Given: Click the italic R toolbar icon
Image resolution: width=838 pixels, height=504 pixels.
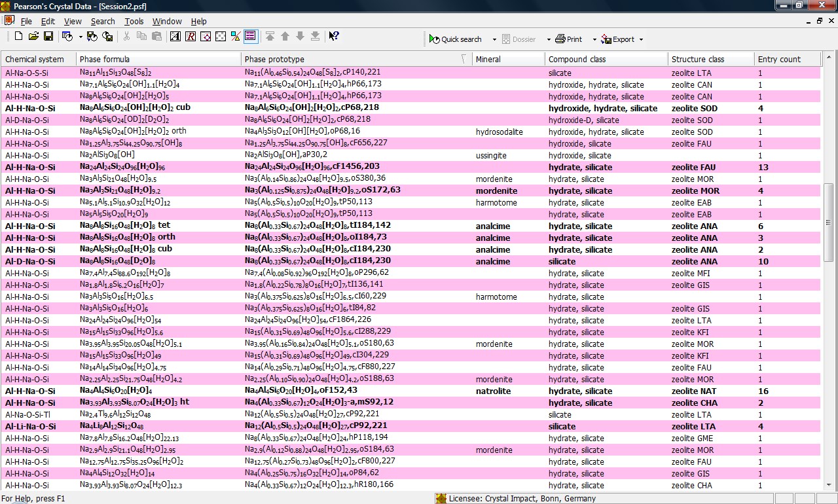Looking at the screenshot, I should [x=191, y=37].
